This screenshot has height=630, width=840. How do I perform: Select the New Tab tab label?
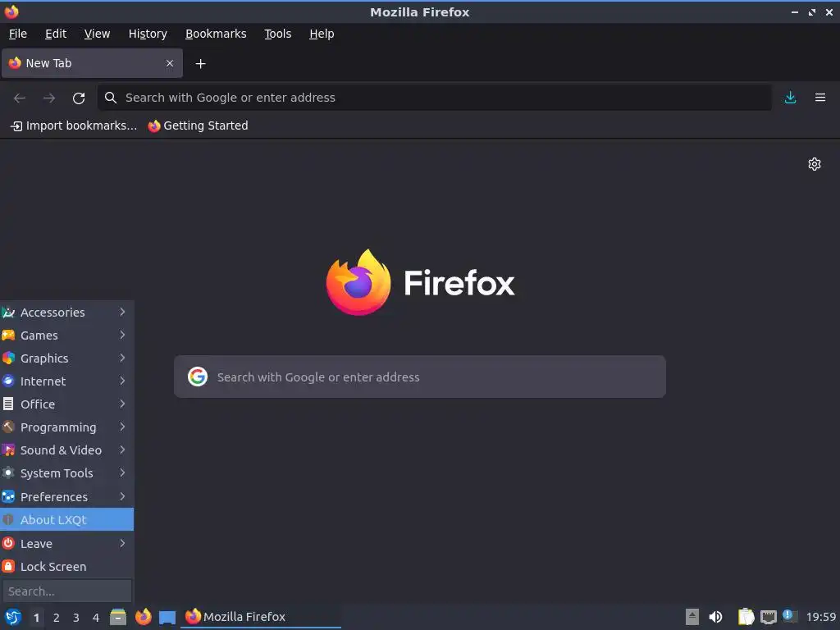pos(48,63)
